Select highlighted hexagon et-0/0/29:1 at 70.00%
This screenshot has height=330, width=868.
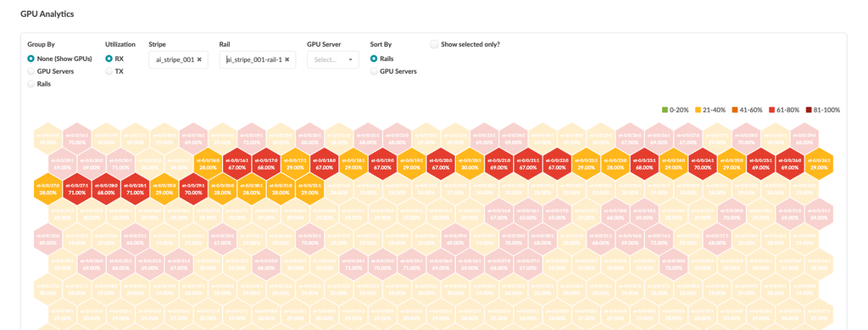point(193,190)
